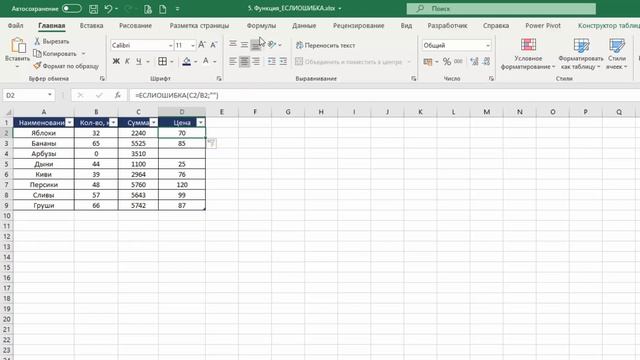Switch to the Формулы tab
Screen dimensions: 640x360
pyautogui.click(x=261, y=25)
